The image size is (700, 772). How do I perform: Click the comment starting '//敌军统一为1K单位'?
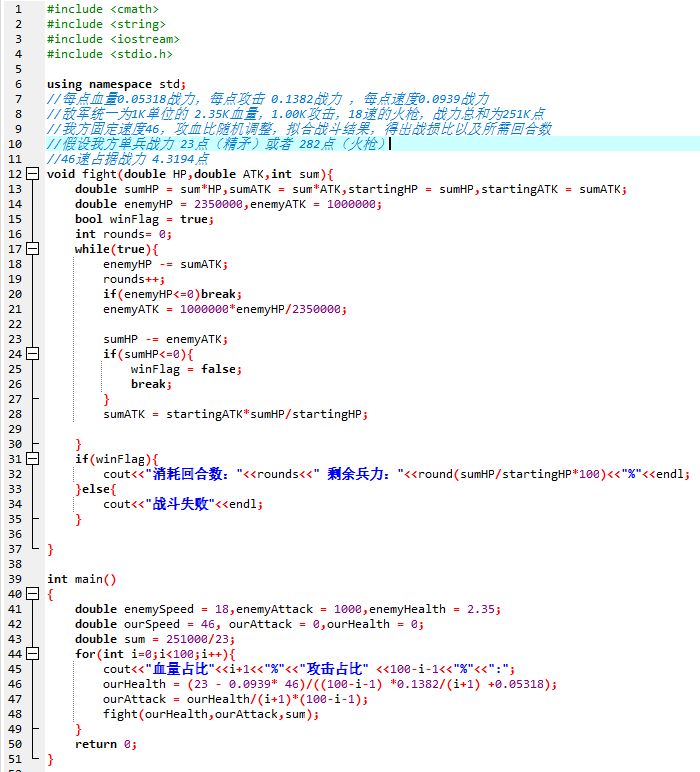296,114
